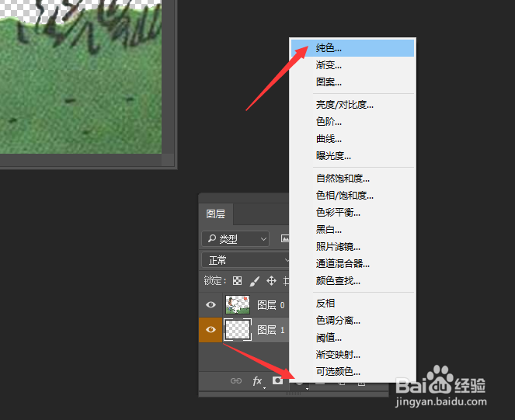Lock transparent pixels checkerboard icon

point(237,281)
